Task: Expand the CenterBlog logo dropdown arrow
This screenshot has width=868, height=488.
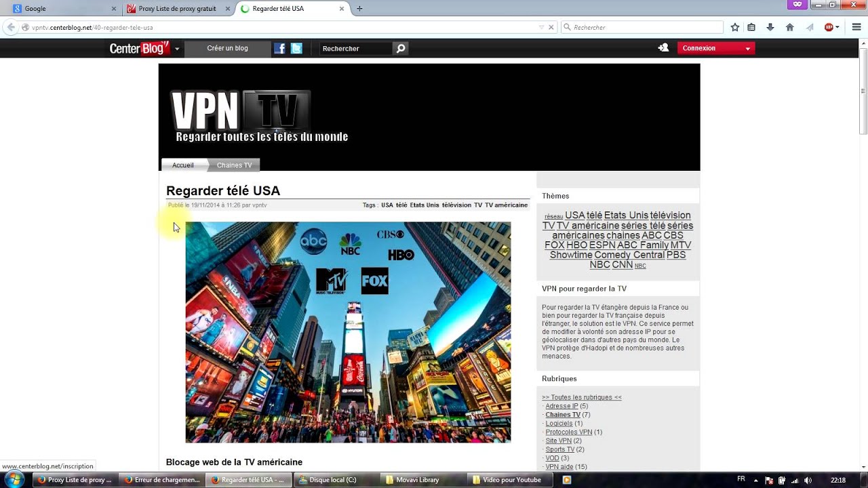Action: pyautogui.click(x=177, y=49)
